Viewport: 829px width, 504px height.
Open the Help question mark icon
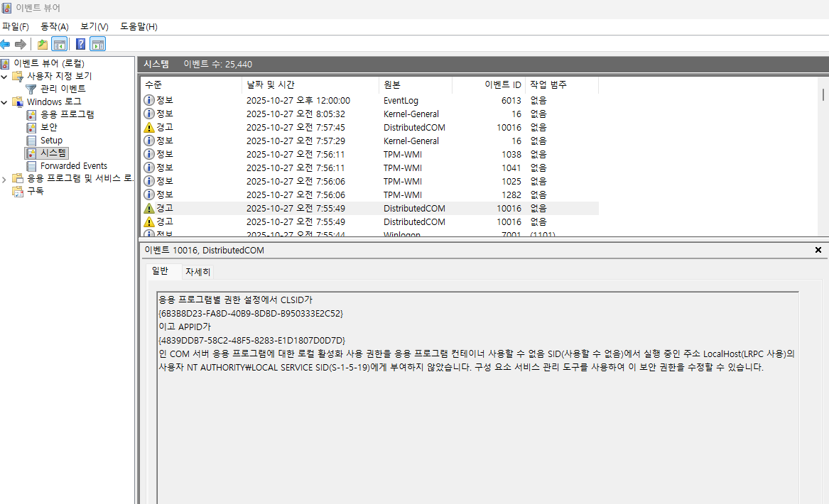(x=80, y=45)
